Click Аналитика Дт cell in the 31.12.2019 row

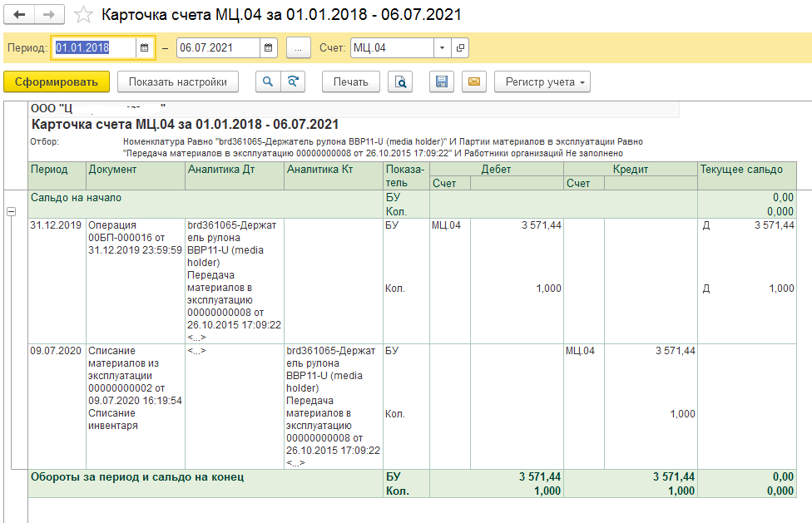tap(234, 281)
